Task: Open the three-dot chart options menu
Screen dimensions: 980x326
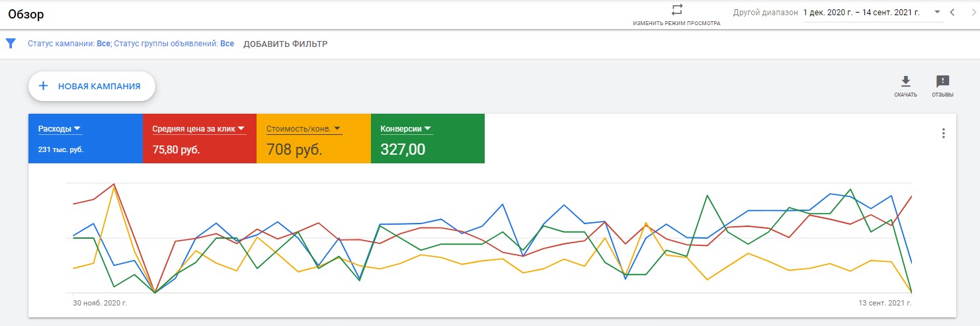Action: [x=944, y=134]
